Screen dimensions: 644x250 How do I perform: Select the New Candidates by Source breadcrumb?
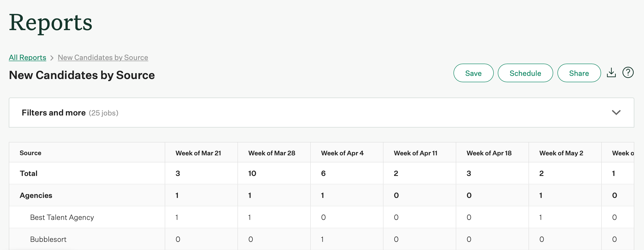[103, 57]
